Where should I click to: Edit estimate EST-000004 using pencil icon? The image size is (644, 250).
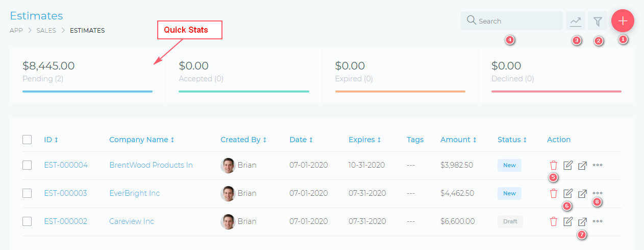coord(567,165)
